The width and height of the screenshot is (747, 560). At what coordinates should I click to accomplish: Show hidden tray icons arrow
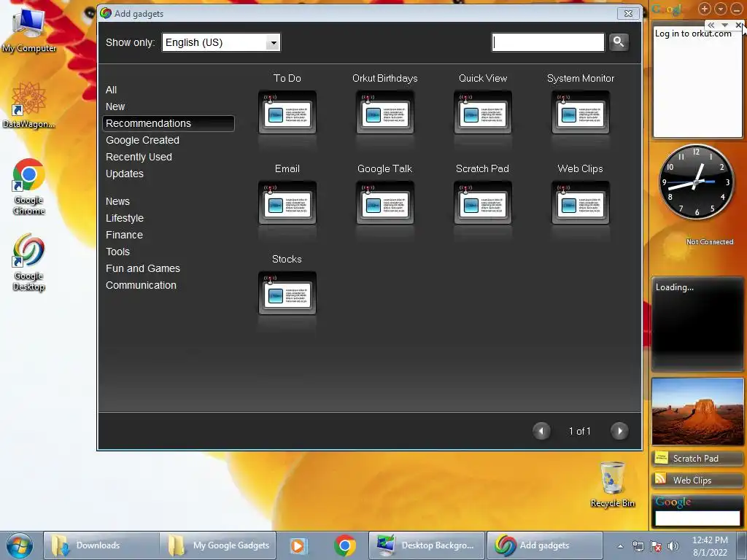tap(620, 546)
